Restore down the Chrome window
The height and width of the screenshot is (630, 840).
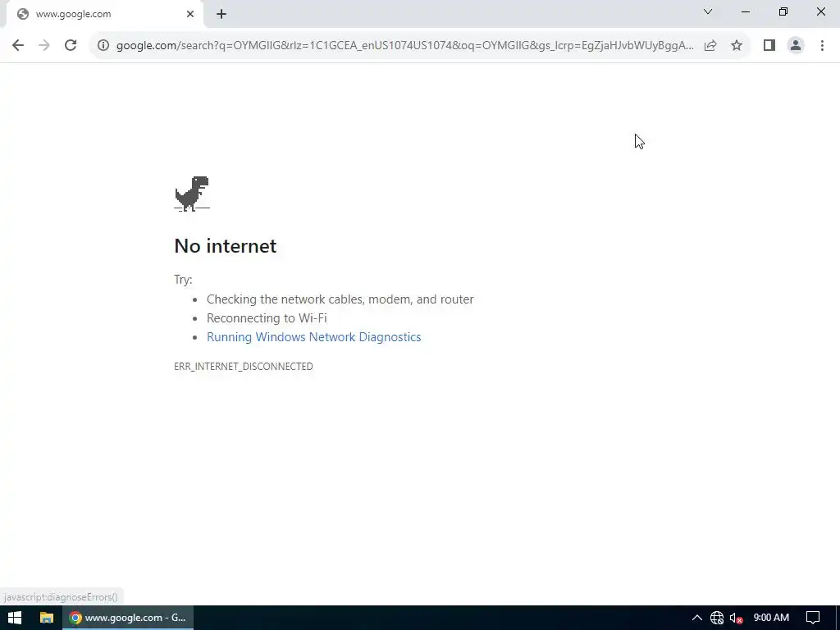783,11
